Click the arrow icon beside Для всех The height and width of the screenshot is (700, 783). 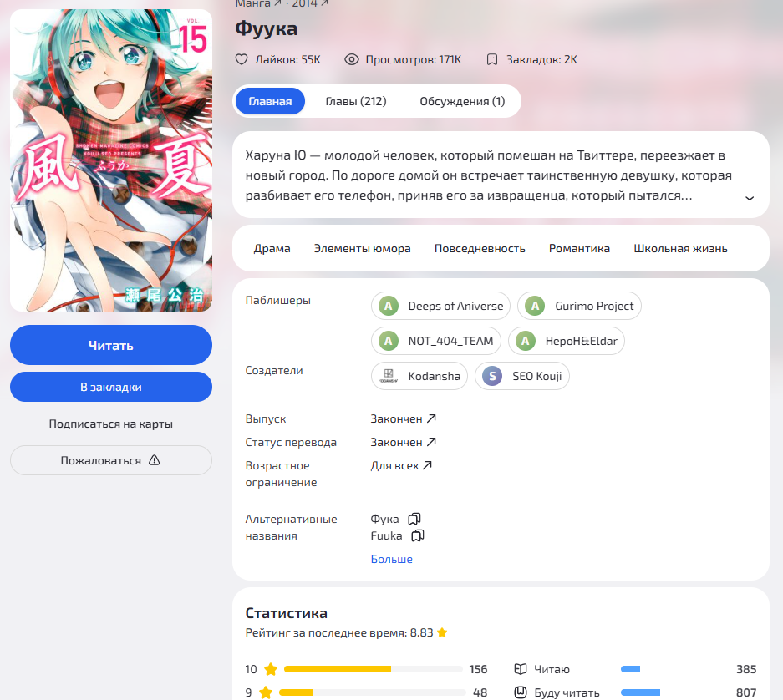tap(428, 465)
